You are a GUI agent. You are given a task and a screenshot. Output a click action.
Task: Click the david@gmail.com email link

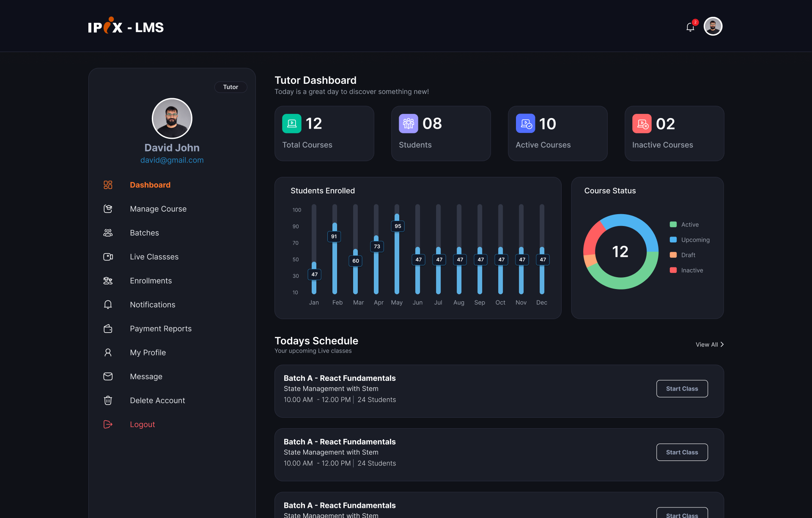coord(172,160)
